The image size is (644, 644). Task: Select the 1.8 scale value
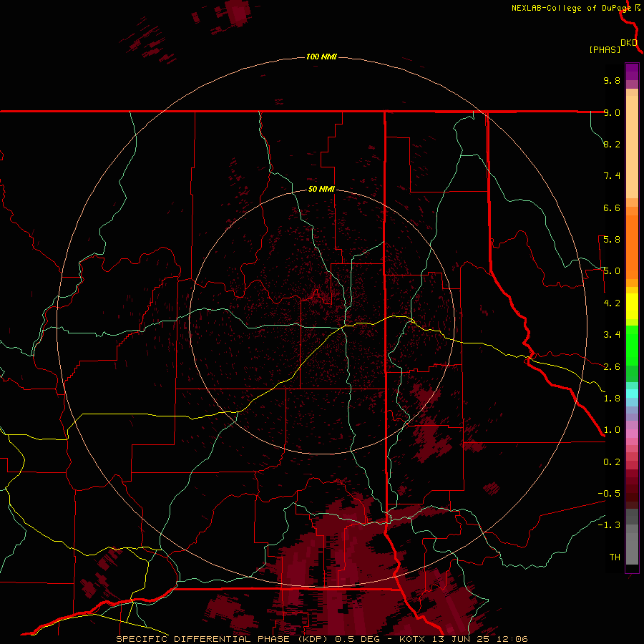tap(612, 399)
